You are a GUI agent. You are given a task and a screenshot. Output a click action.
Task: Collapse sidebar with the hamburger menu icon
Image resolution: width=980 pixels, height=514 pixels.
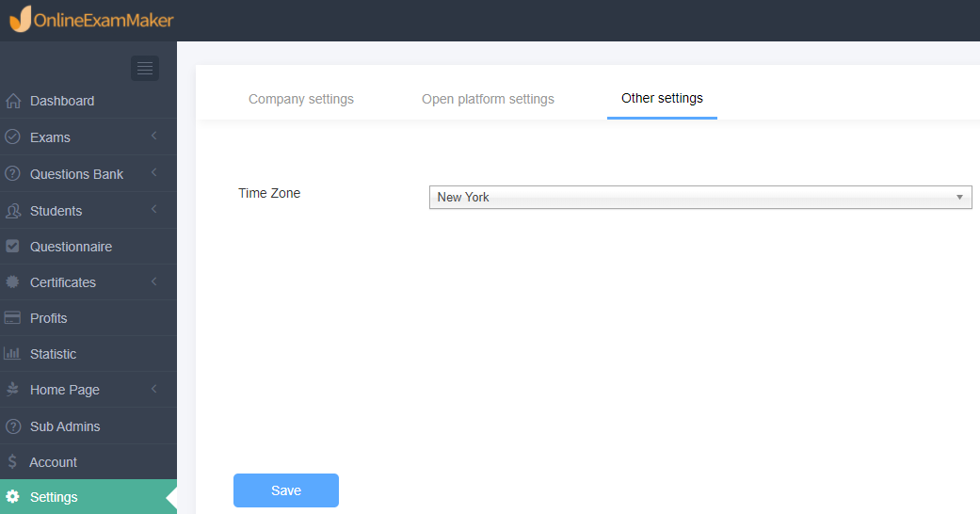[x=145, y=68]
